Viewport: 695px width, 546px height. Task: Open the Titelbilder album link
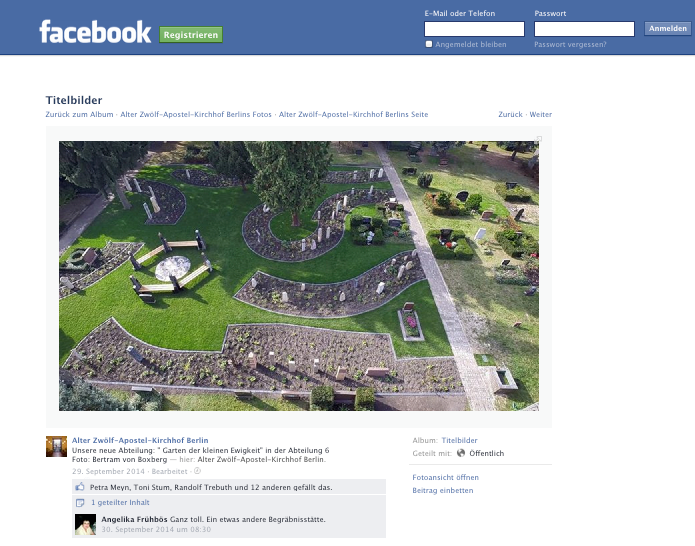click(459, 440)
